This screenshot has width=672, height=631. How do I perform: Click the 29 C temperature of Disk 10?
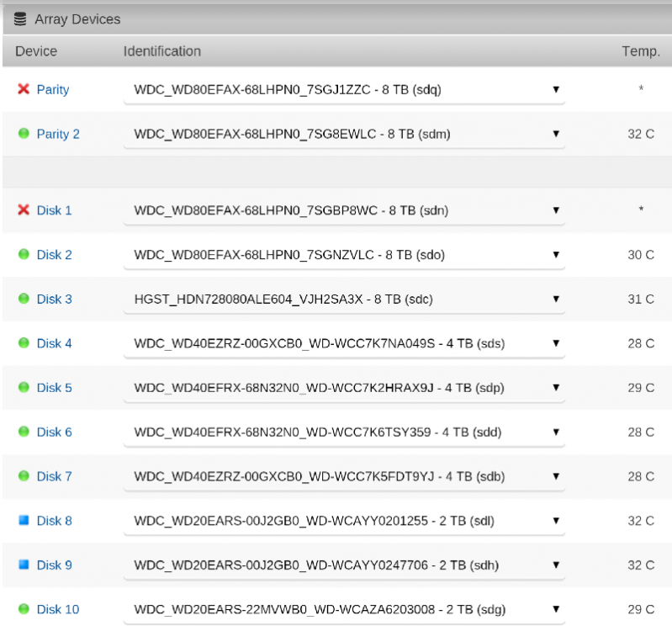coord(641,609)
